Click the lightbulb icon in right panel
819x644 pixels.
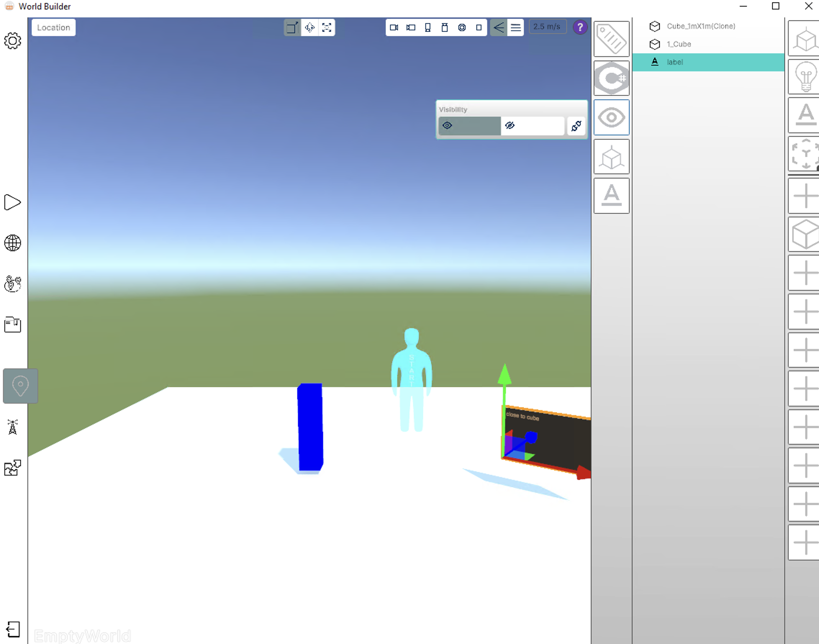(x=805, y=77)
